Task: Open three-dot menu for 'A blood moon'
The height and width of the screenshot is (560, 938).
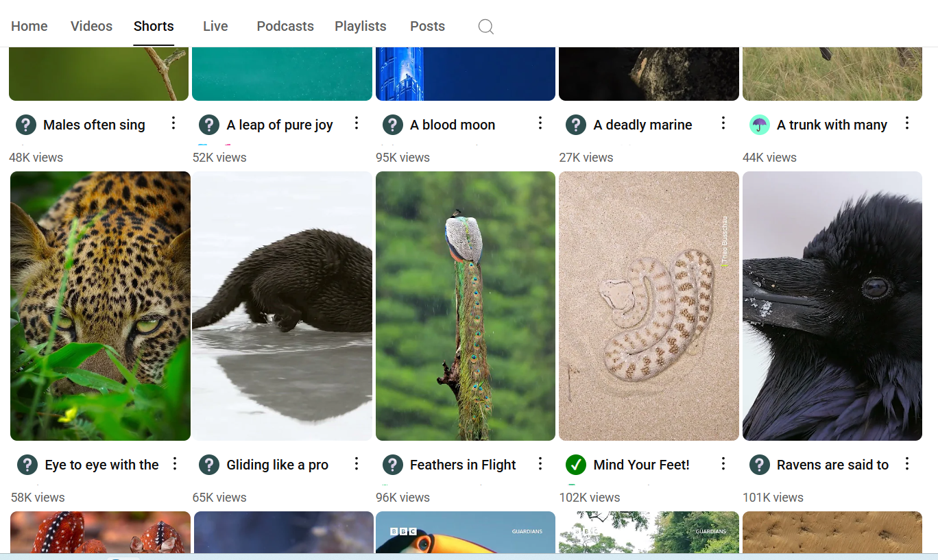Action: click(x=540, y=123)
